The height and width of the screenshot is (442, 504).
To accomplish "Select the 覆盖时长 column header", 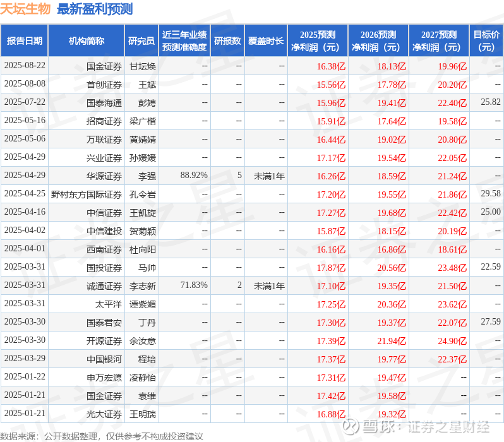I will (266, 41).
